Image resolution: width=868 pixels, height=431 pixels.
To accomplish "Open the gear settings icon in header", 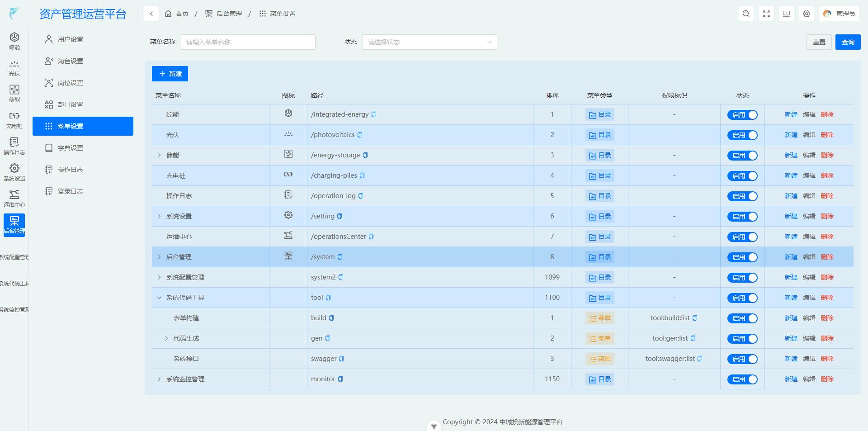I will 807,14.
